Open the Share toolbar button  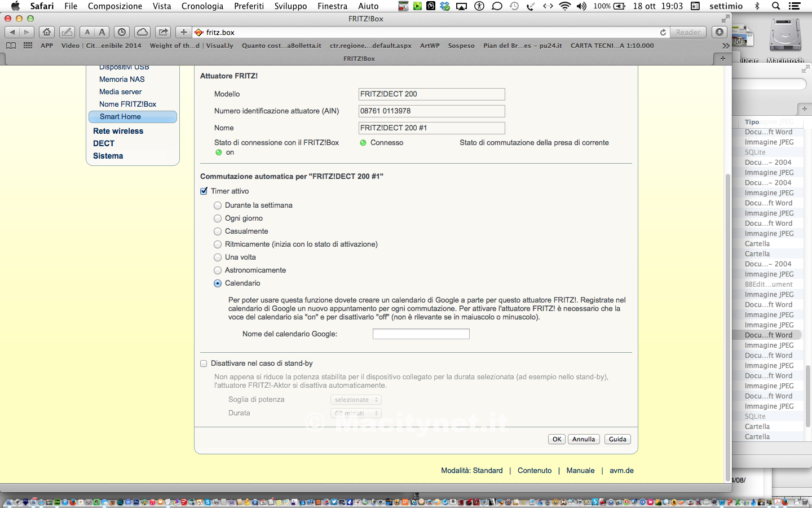(163, 32)
